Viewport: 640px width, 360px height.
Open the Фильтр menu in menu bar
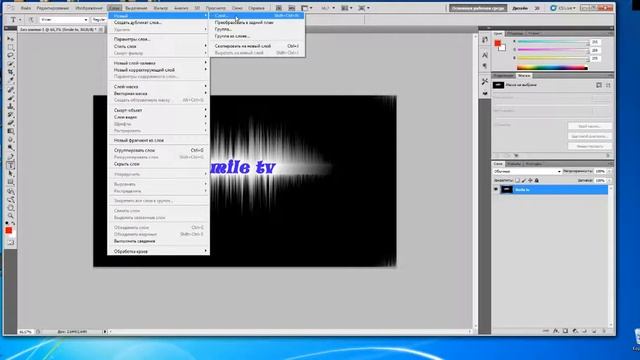161,8
